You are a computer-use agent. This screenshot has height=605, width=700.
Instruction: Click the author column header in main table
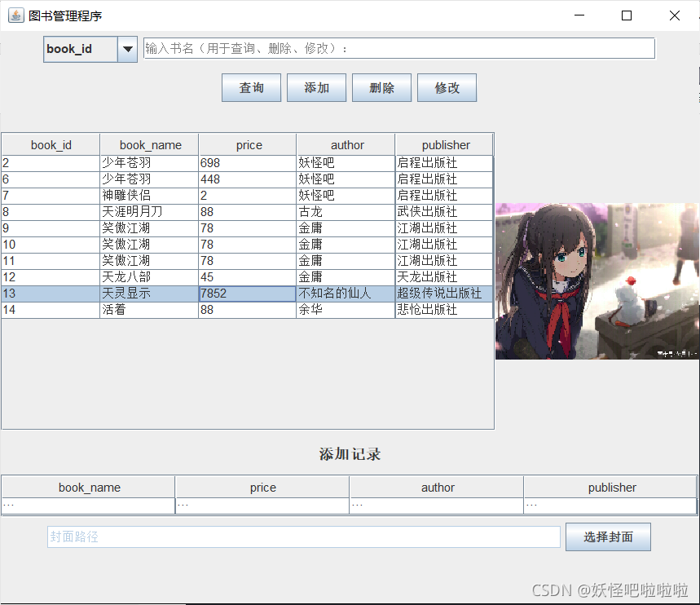[346, 145]
